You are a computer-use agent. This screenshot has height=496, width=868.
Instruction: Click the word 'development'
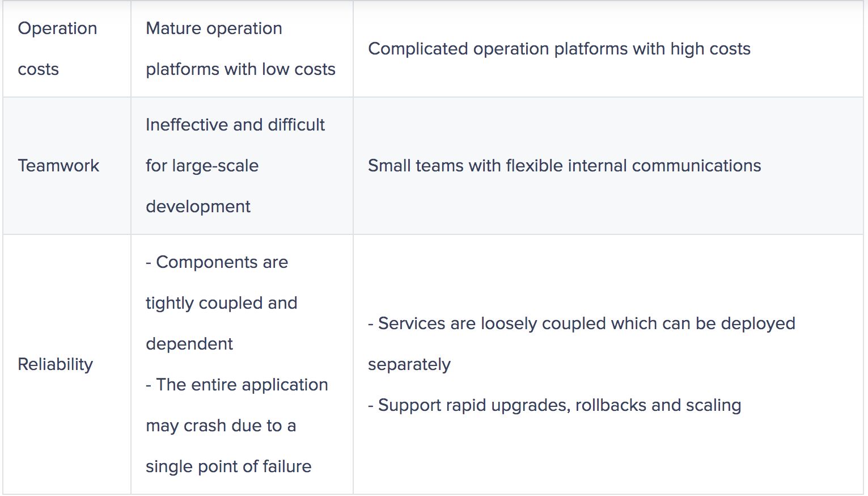[x=198, y=207]
